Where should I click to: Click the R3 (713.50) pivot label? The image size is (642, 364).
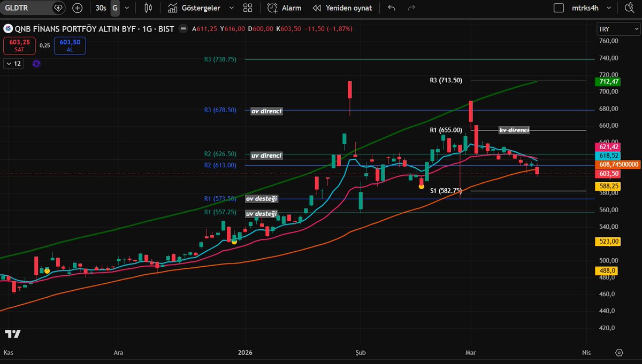[x=446, y=81]
